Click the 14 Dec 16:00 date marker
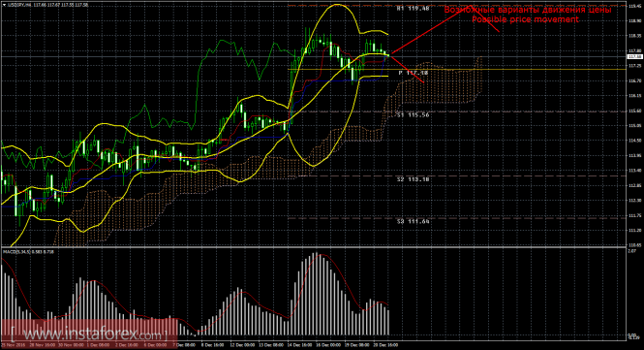 300,345
